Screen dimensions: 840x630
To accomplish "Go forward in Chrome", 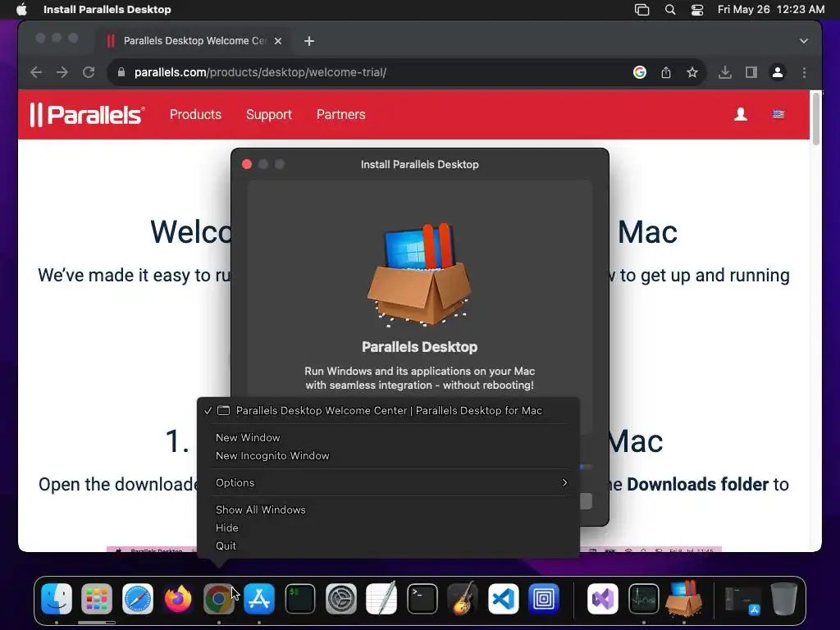I will pyautogui.click(x=62, y=72).
